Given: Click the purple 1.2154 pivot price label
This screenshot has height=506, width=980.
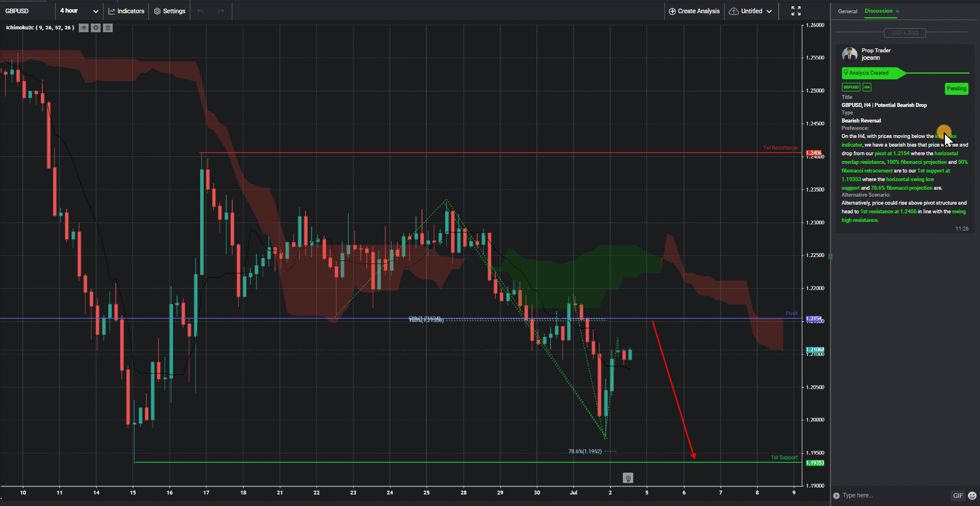Looking at the screenshot, I should click(814, 319).
